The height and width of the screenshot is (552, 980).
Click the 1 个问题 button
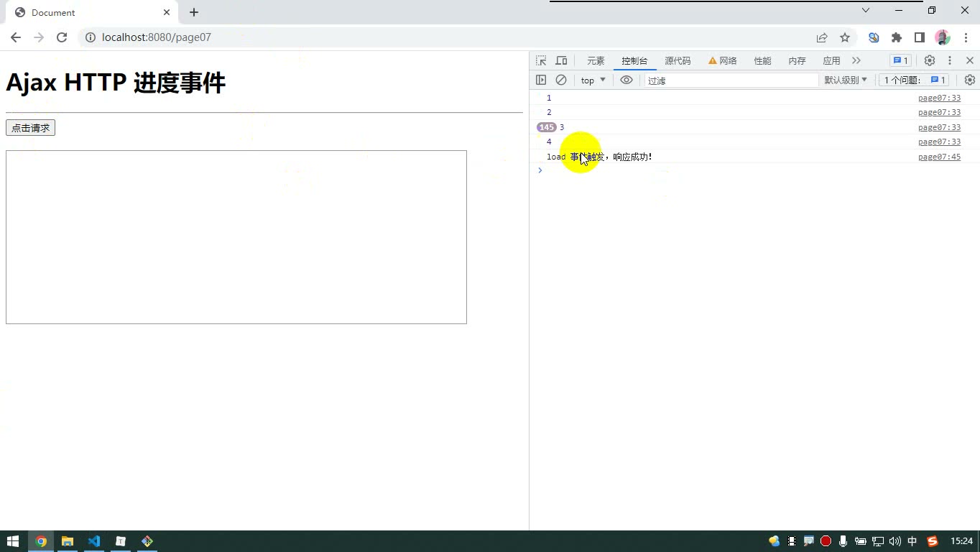(x=915, y=80)
